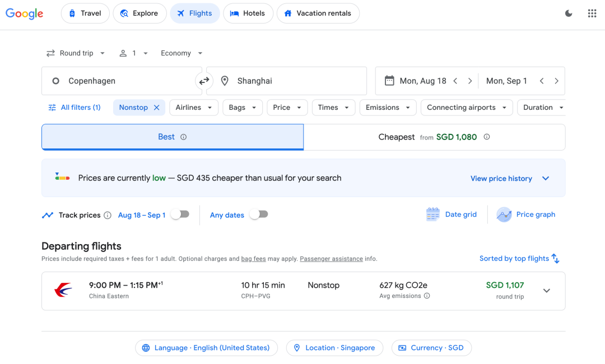The height and width of the screenshot is (364, 605).
Task: Change Currency SGD setting
Action: click(431, 348)
